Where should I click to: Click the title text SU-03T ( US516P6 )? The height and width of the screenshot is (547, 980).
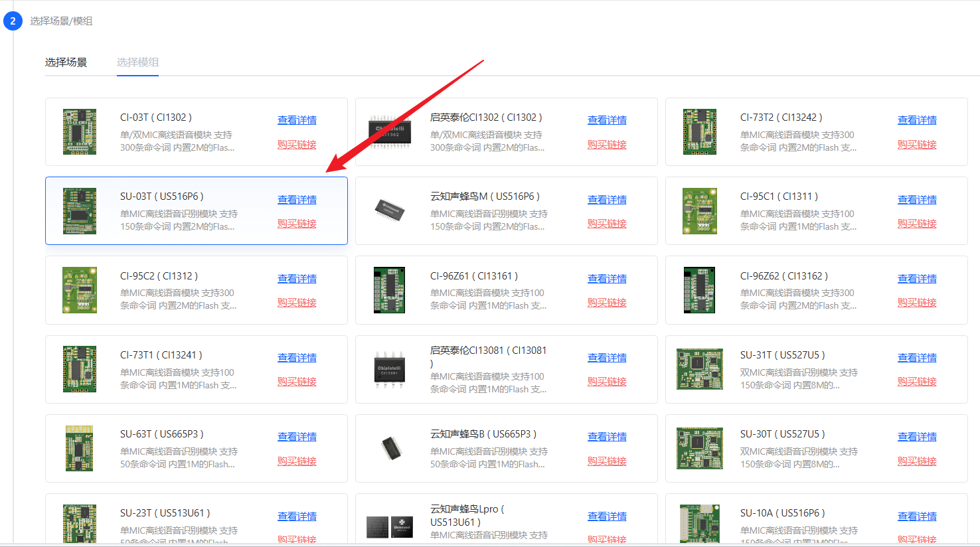click(162, 196)
